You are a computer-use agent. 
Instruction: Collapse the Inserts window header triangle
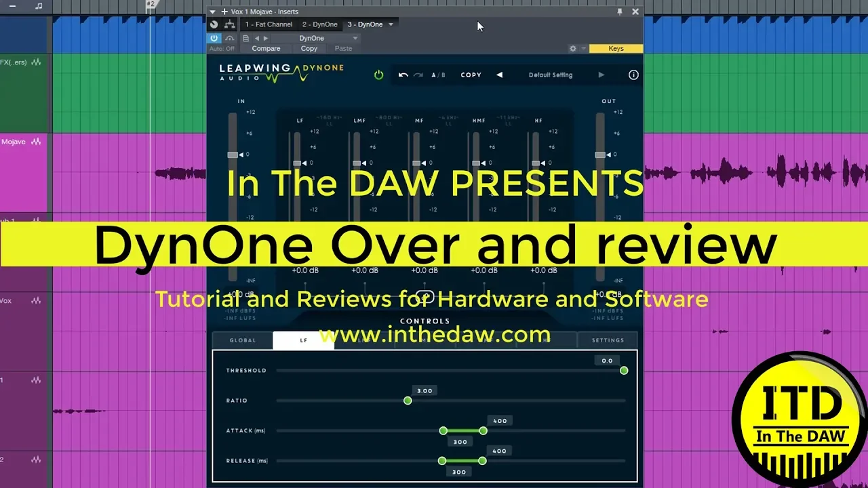213,12
